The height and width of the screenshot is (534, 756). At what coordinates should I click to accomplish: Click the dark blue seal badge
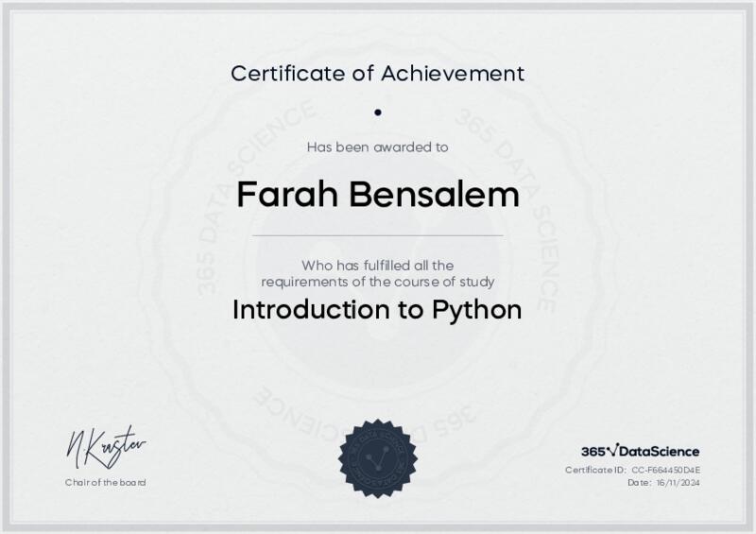coord(378,458)
